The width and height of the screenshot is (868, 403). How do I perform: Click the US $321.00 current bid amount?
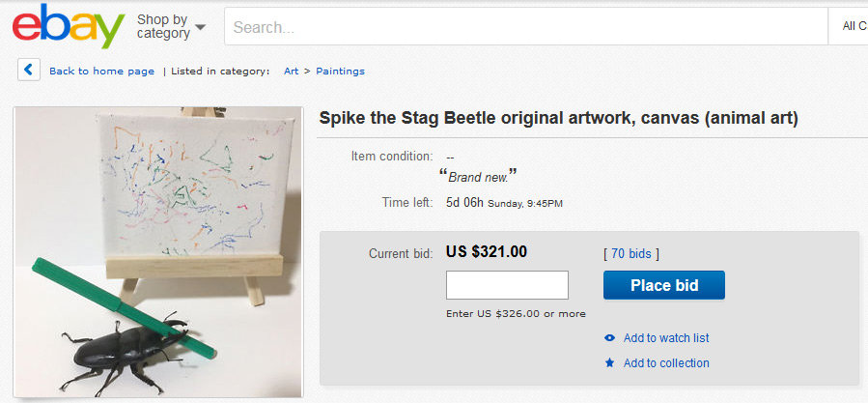(x=487, y=252)
